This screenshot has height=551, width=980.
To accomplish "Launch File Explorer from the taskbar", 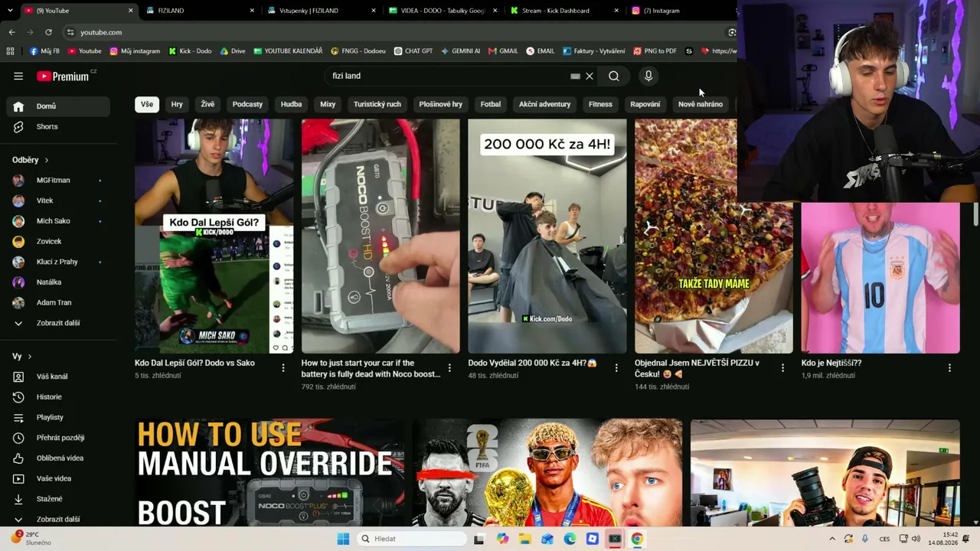I will (525, 539).
